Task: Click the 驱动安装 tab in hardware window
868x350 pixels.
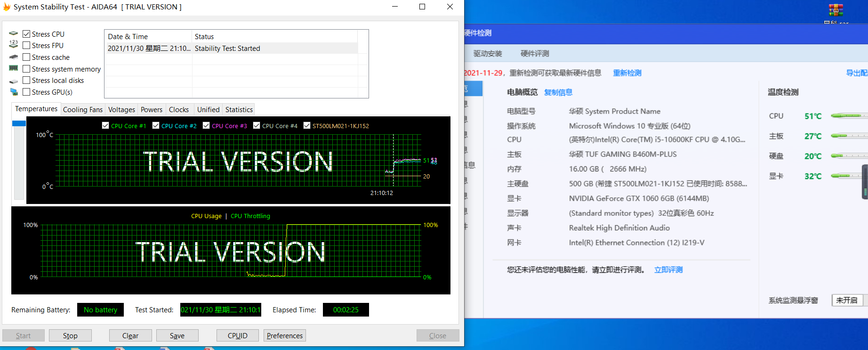Action: tap(488, 54)
